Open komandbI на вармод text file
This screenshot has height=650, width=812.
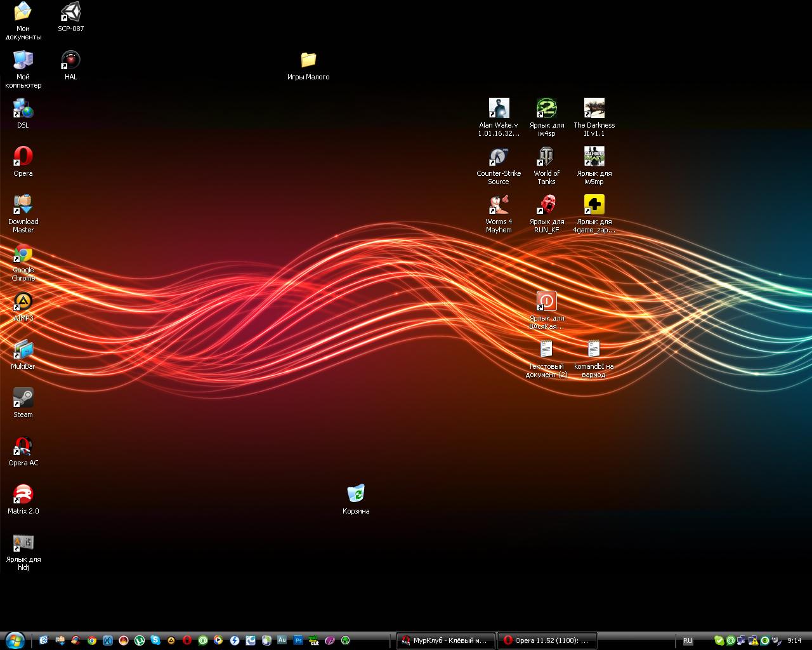(x=594, y=350)
